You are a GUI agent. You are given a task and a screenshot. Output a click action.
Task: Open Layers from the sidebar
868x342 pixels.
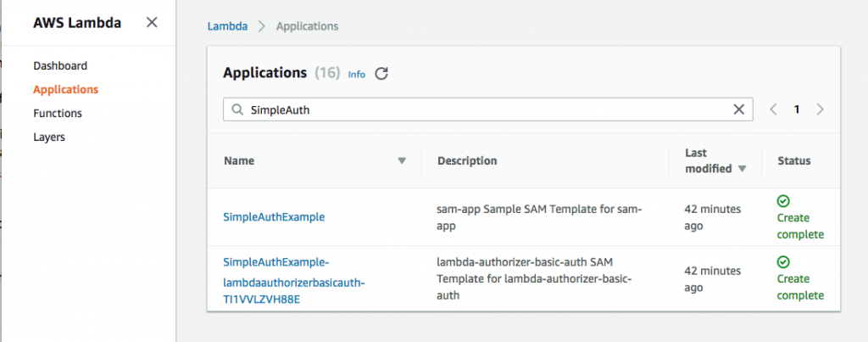click(49, 137)
